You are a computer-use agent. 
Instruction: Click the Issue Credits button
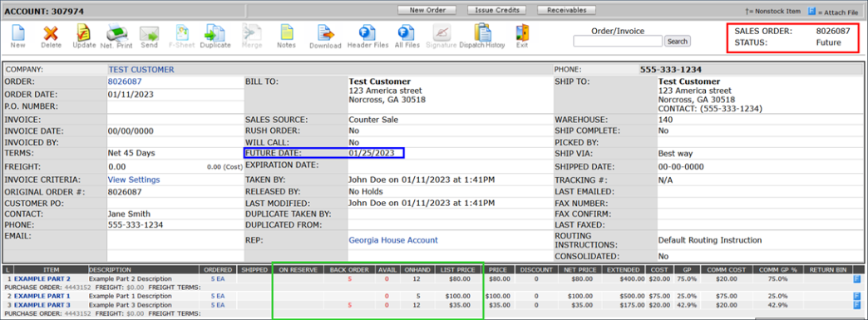(x=496, y=10)
